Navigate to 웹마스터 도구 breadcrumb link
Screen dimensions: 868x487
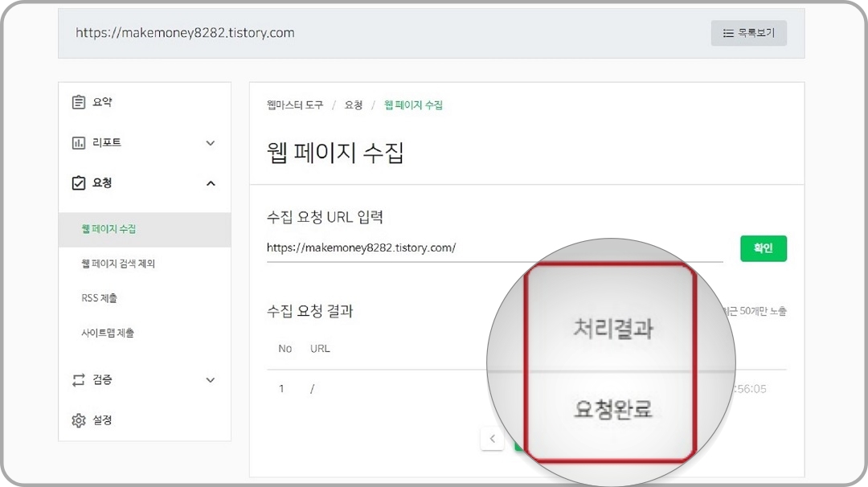[x=295, y=104]
